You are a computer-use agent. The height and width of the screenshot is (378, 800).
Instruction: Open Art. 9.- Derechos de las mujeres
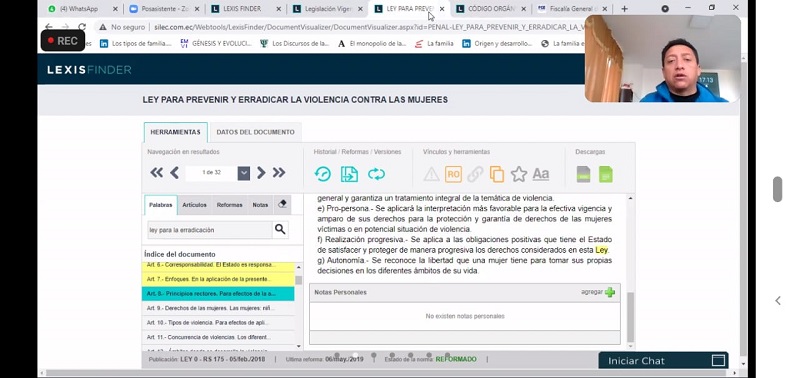tap(218, 308)
